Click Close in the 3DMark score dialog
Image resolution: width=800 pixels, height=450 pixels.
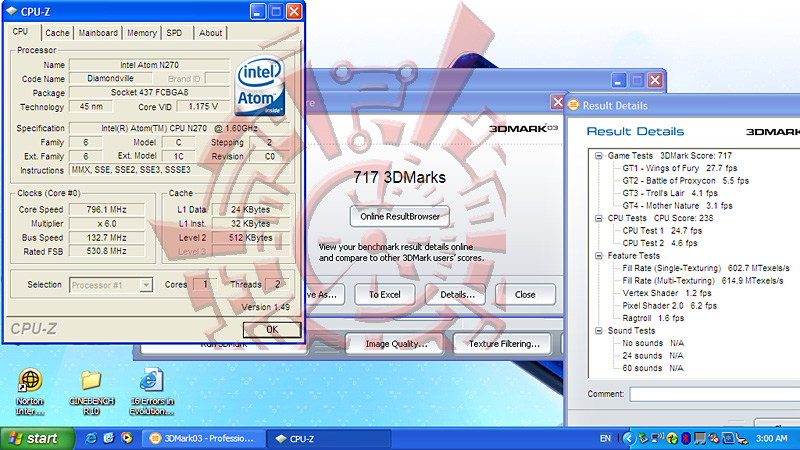pyautogui.click(x=525, y=294)
